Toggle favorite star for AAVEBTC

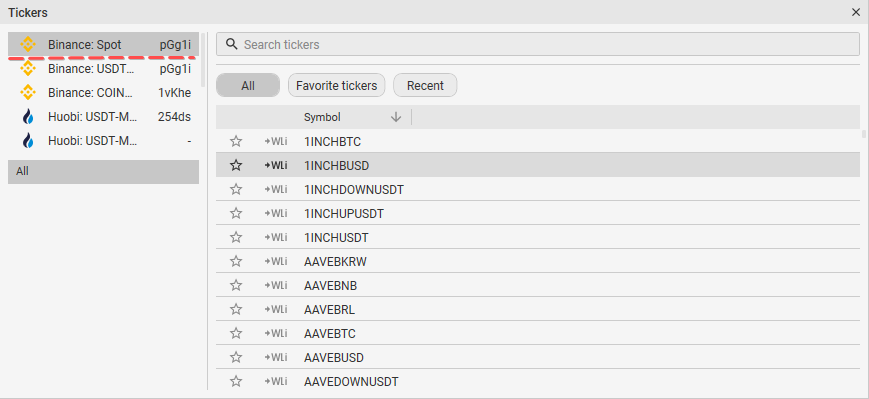tap(236, 334)
